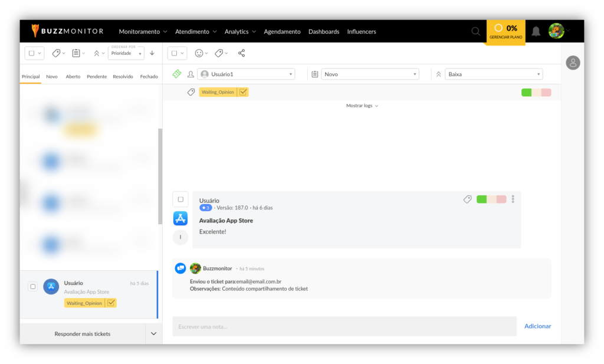This screenshot has width=604, height=364.
Task: Tick the checkbox beside the App Store review
Action: [180, 199]
